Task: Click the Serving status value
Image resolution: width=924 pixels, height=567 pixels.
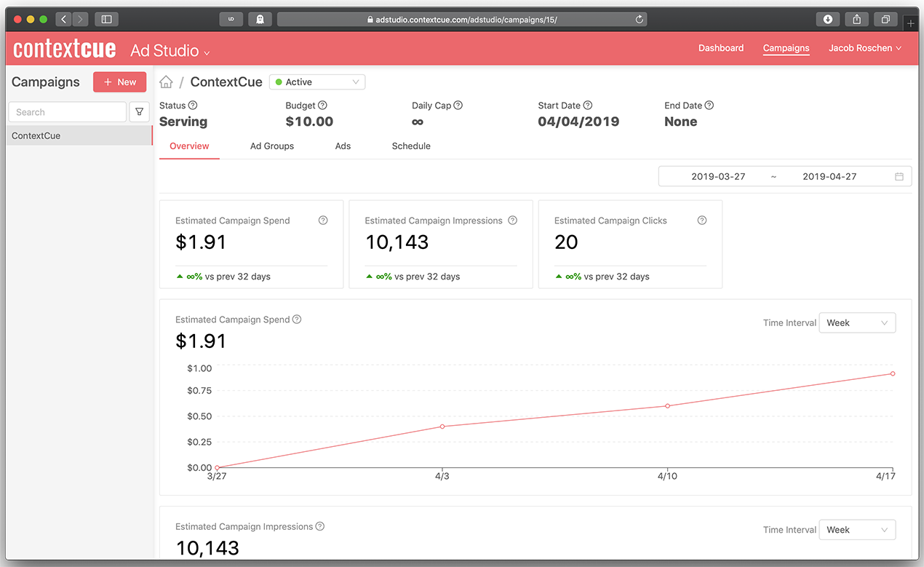Action: pyautogui.click(x=183, y=122)
